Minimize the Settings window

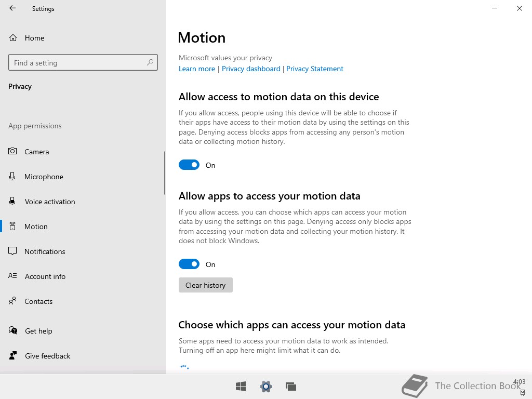coord(495,8)
